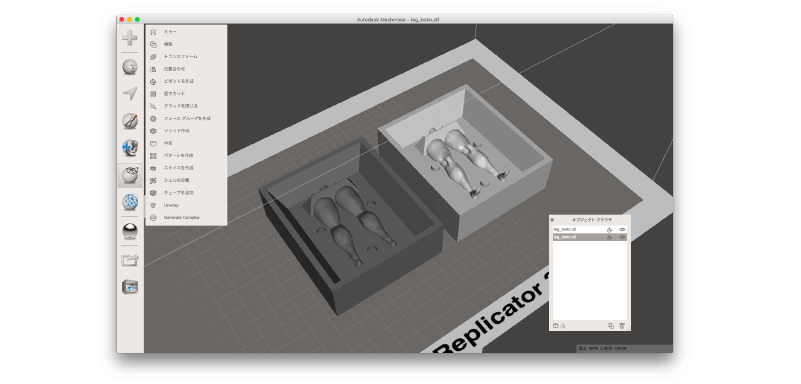Click the ソリッド作成 (Make Solid) cube icon

tap(153, 131)
